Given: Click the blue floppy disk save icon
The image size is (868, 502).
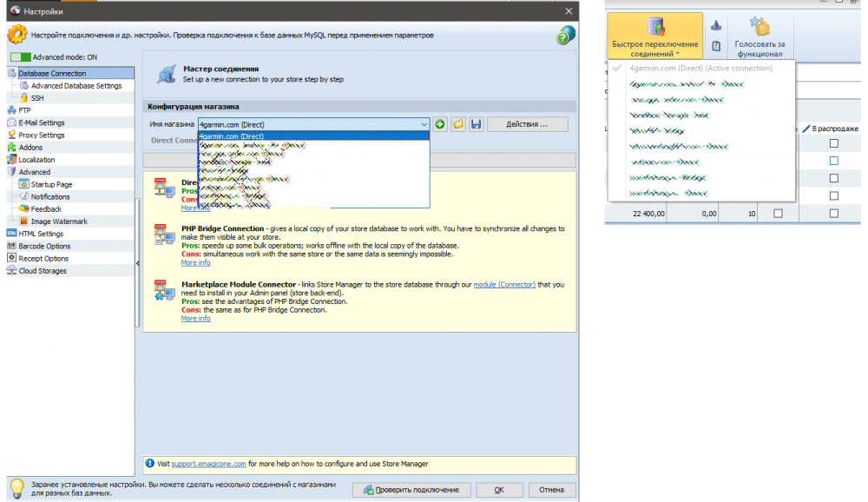Looking at the screenshot, I should [x=476, y=125].
